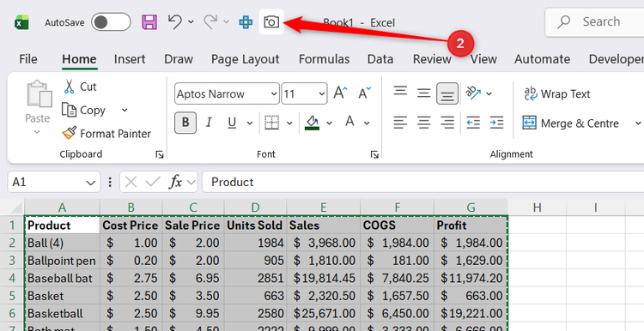Expand the underline style options
This screenshot has height=331, width=644.
click(x=249, y=123)
